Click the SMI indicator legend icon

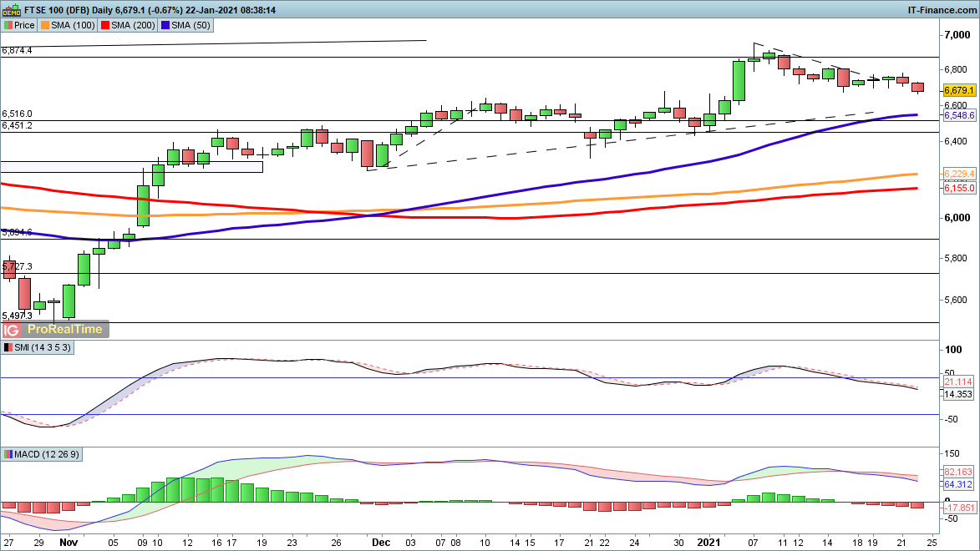tap(8, 346)
